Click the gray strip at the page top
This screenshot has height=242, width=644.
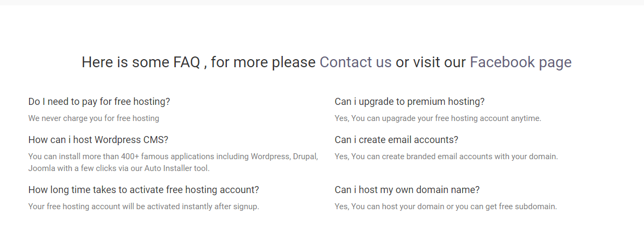pyautogui.click(x=322, y=3)
